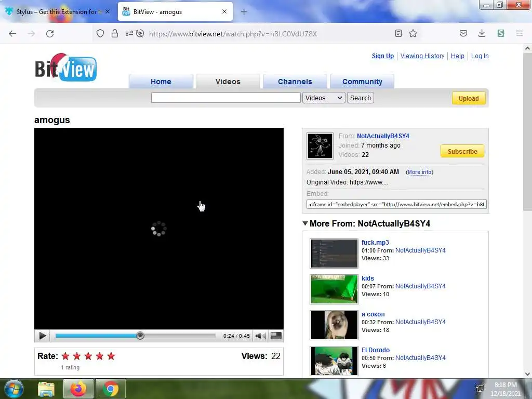Viewport: 532px width, 399px height.
Task: Open the El Dorado title link
Action: (x=375, y=350)
